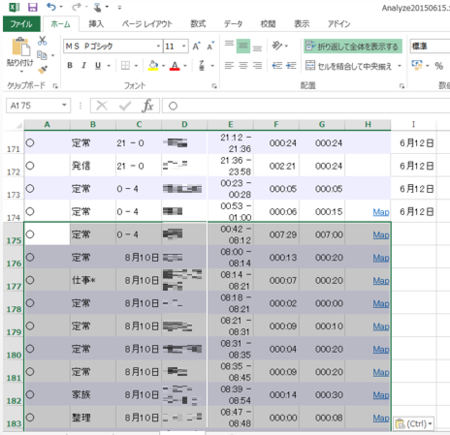Viewport: 450px width, 435px height.
Task: Click the highlighted middle align icon
Action: pos(243,46)
